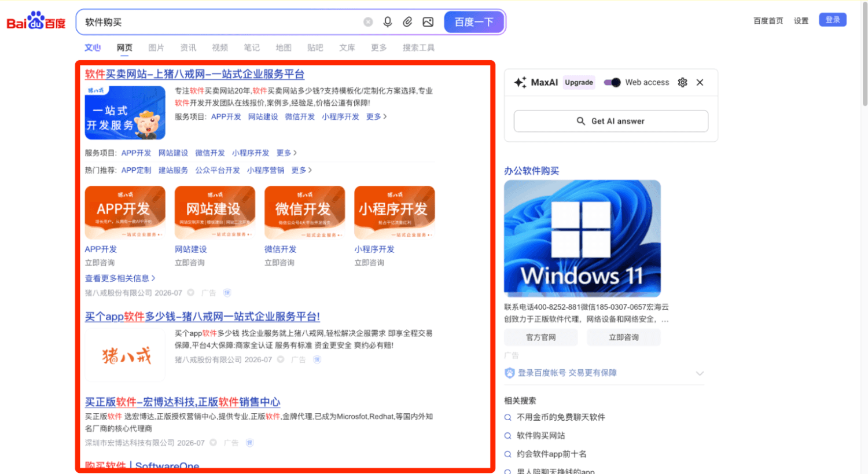Click the 登录 button
The image size is (868, 474).
coord(833,20)
